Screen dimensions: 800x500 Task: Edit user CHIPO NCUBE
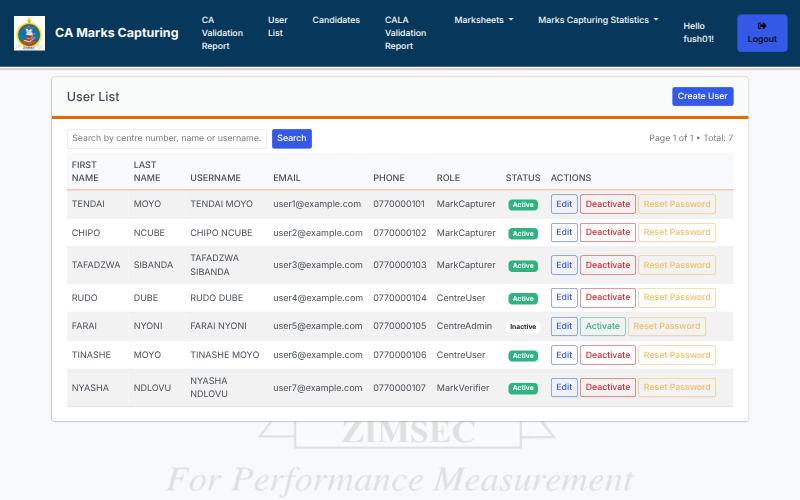tap(564, 232)
